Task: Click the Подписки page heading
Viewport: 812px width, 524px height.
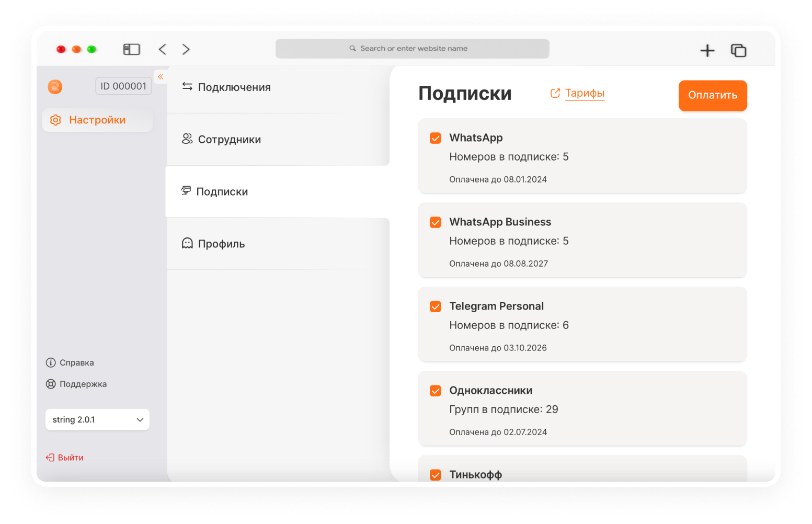Action: [x=465, y=94]
